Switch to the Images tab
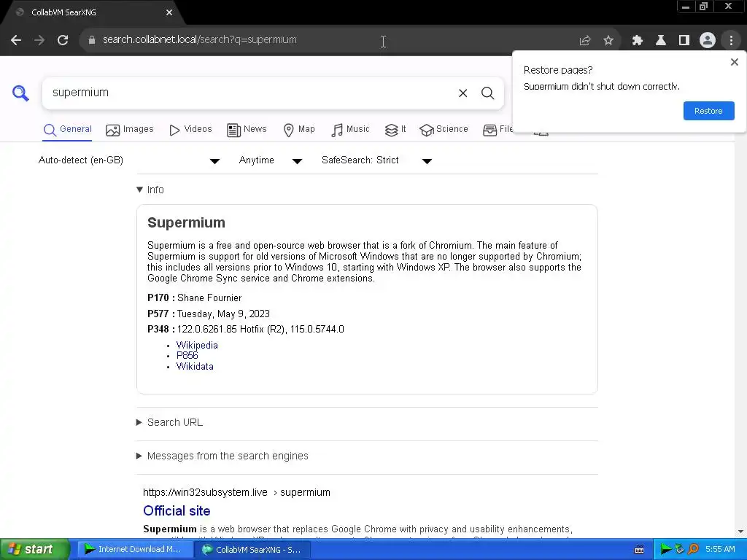Image resolution: width=747 pixels, height=560 pixels. pos(130,129)
